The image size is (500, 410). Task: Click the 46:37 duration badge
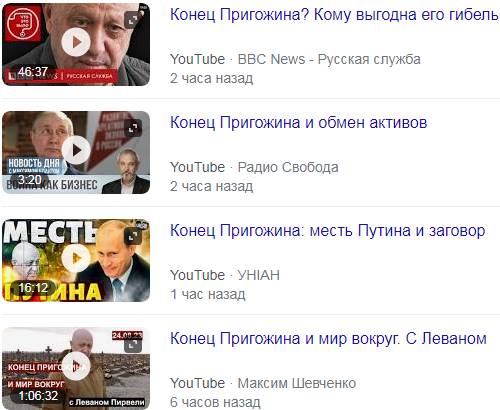tap(33, 72)
